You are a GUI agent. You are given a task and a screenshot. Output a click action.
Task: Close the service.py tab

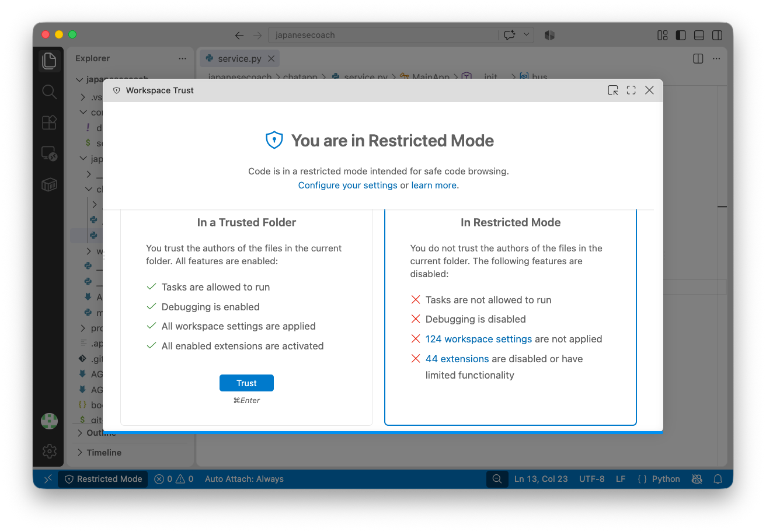(271, 58)
